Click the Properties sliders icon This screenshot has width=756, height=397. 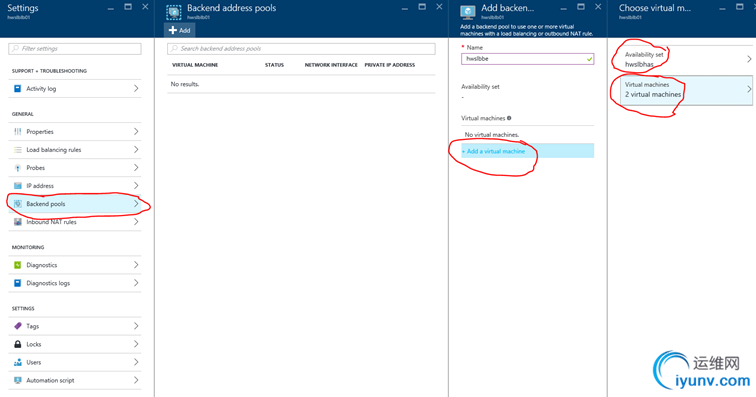[17, 132]
